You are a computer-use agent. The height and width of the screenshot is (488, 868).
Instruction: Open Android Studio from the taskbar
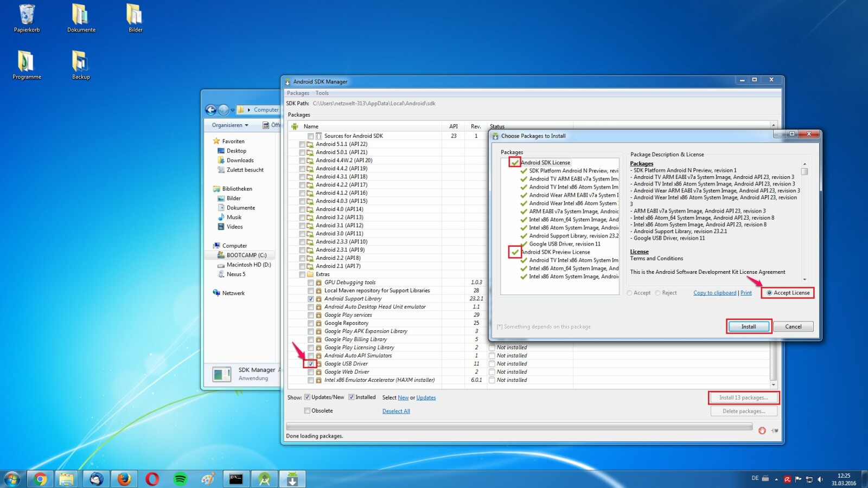[x=264, y=479]
